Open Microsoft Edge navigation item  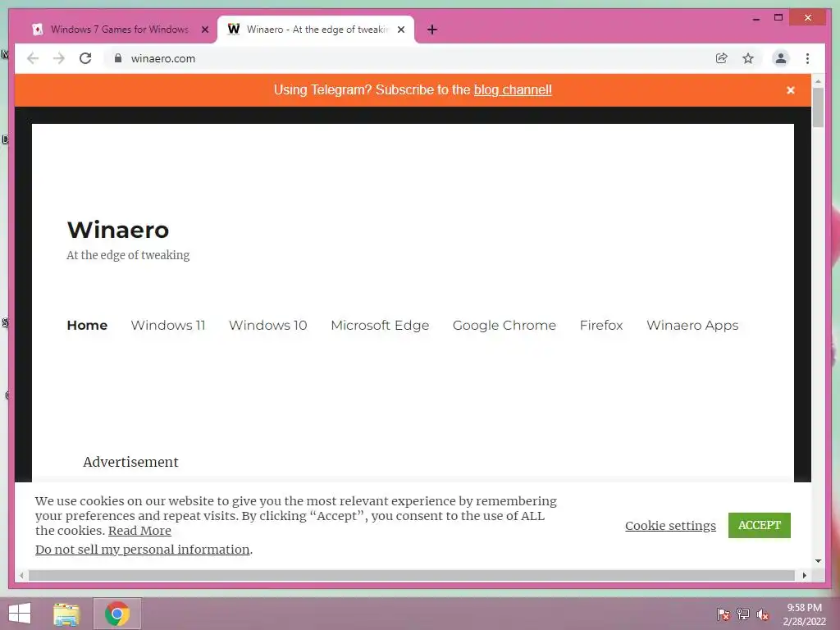pos(380,325)
